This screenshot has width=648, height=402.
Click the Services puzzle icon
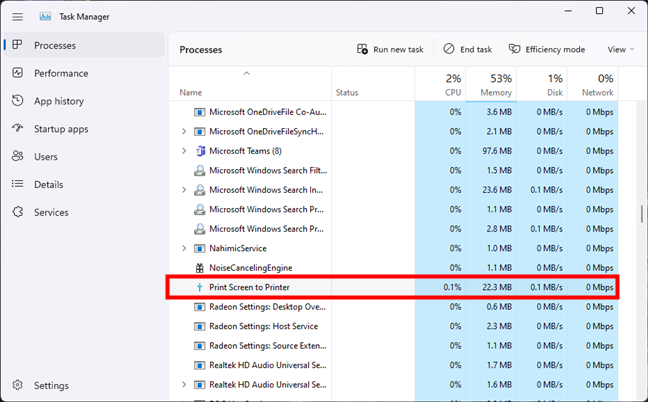(x=18, y=213)
